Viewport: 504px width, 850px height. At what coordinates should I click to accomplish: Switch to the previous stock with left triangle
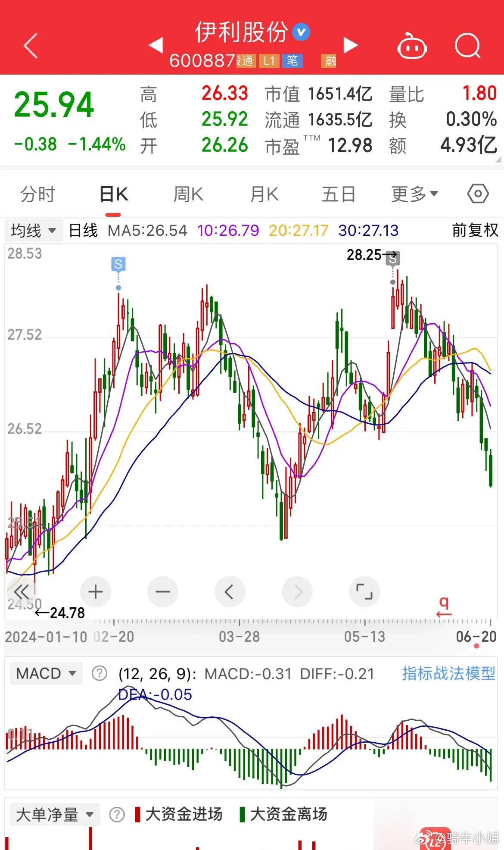[x=156, y=45]
